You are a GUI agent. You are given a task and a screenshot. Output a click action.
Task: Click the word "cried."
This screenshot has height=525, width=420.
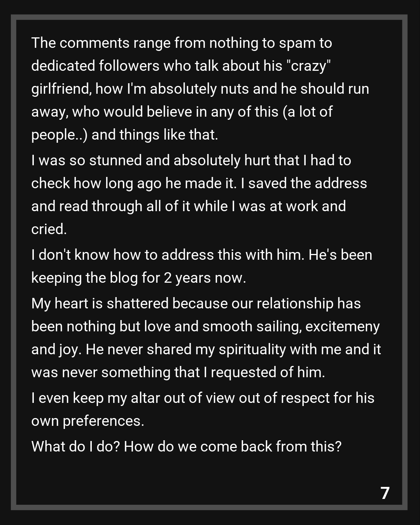49,229
